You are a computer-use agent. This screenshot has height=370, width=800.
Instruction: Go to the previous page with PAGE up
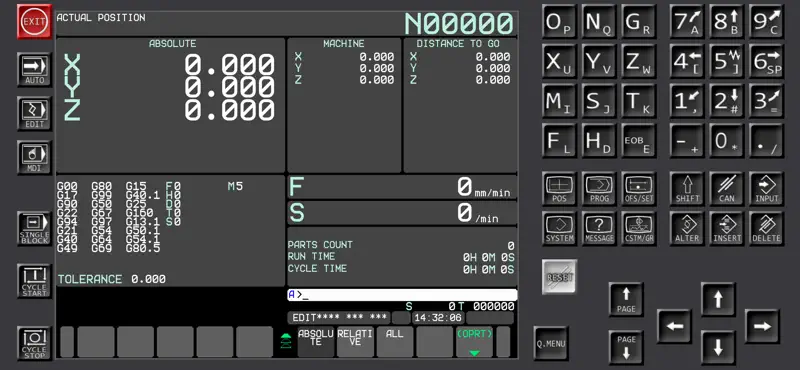pyautogui.click(x=626, y=299)
